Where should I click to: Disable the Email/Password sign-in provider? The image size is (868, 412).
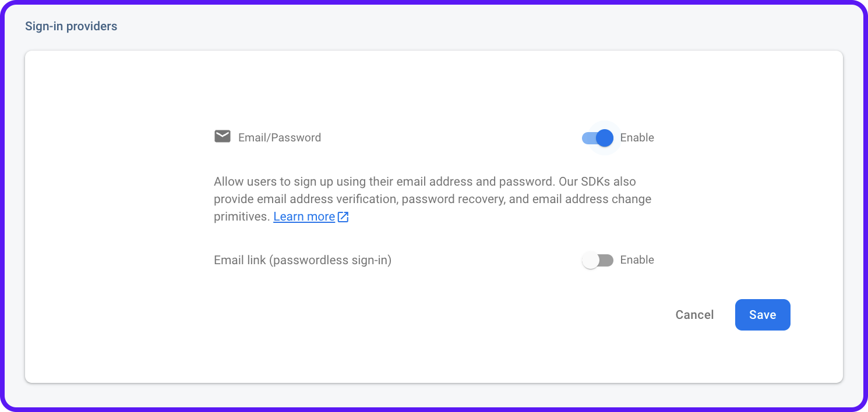coord(597,138)
